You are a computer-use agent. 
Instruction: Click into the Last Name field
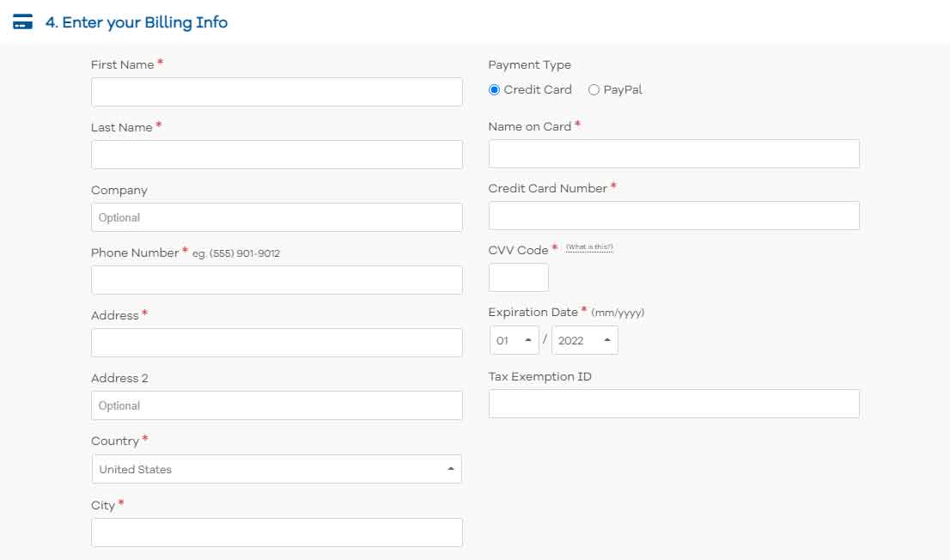click(276, 155)
